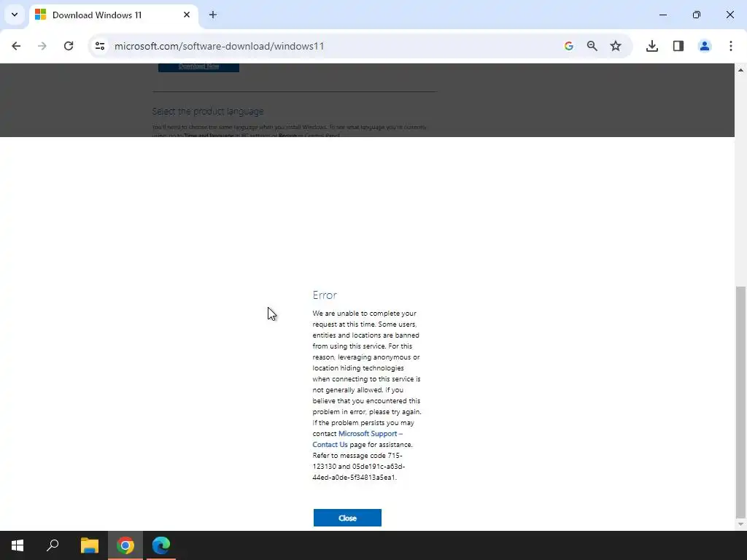Image resolution: width=747 pixels, height=560 pixels.
Task: Click the dimmed Download Now button
Action: (198, 67)
